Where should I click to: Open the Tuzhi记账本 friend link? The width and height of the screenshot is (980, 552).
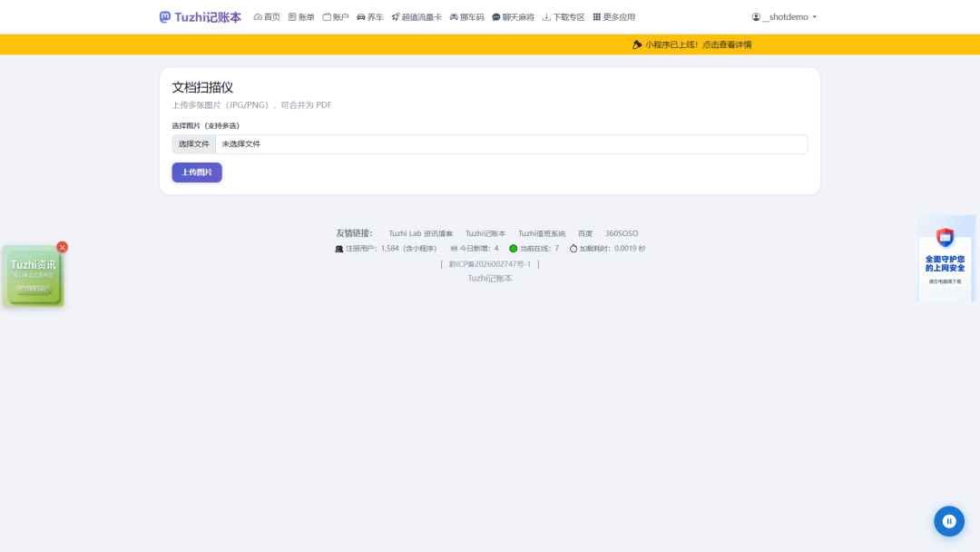(x=485, y=233)
